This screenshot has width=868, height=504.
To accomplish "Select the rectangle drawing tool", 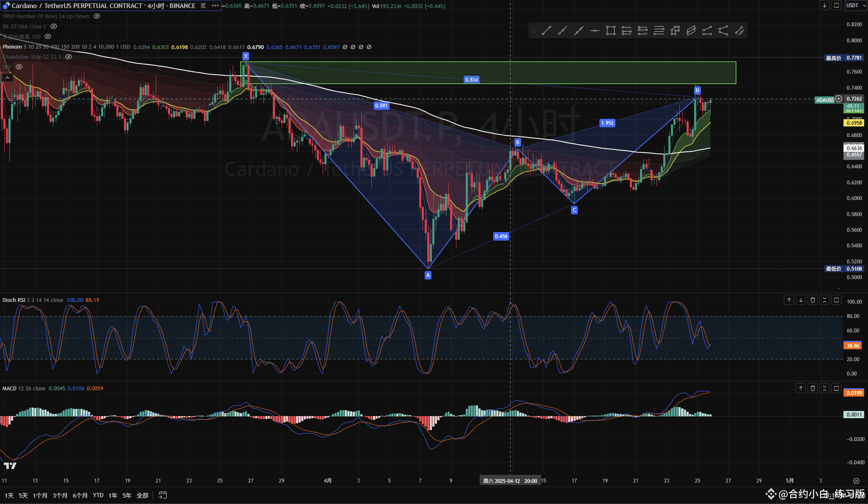I will (611, 30).
